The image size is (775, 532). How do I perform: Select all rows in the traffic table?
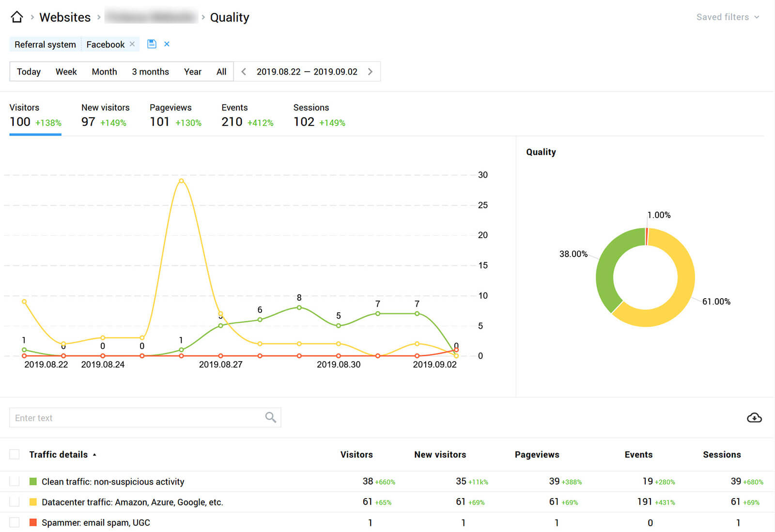point(14,454)
